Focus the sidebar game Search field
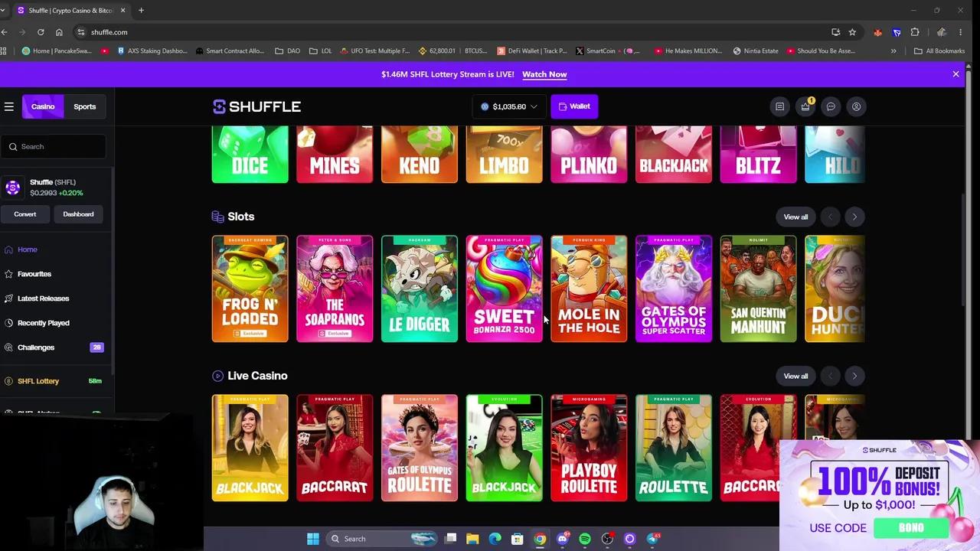The width and height of the screenshot is (980, 551). point(54,146)
